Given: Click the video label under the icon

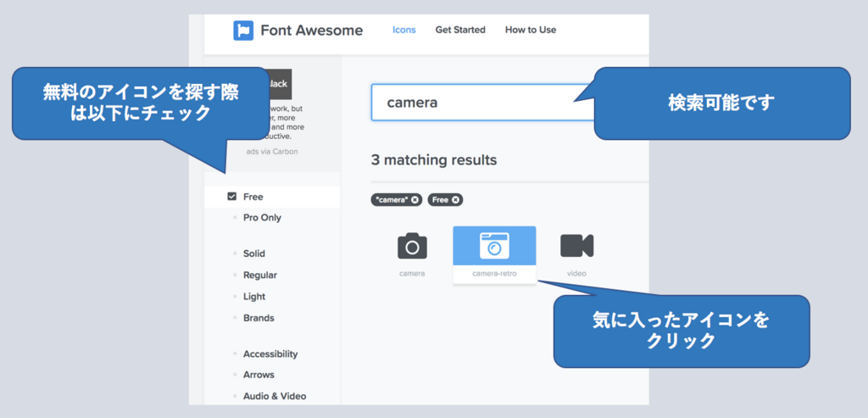Looking at the screenshot, I should [576, 274].
